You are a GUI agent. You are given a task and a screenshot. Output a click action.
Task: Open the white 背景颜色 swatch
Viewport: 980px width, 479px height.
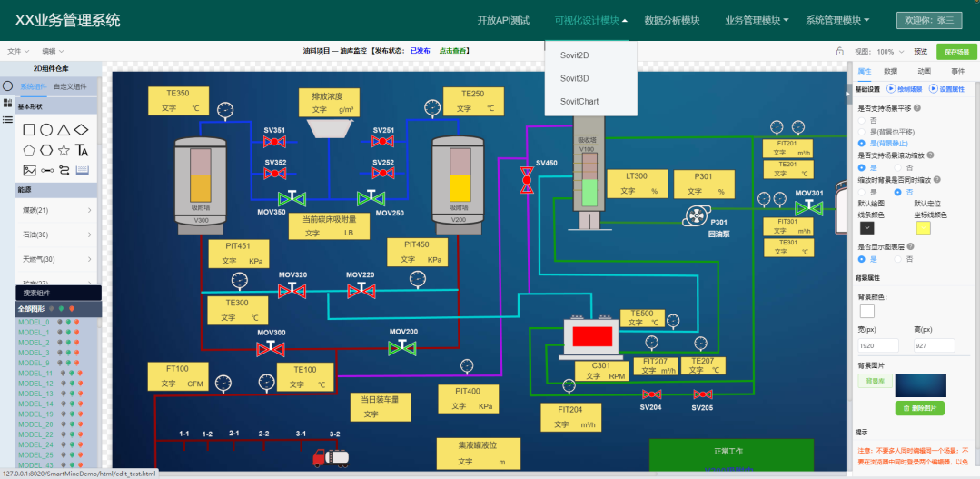[866, 311]
